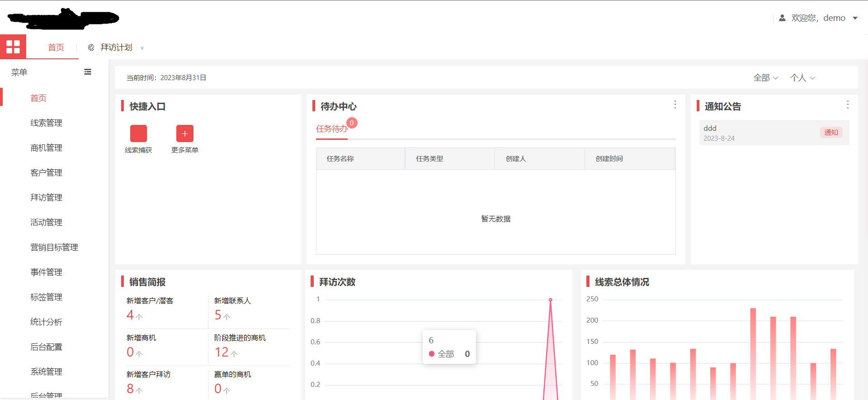The width and height of the screenshot is (868, 400).
Task: Switch to the 首页 tab
Action: point(56,48)
